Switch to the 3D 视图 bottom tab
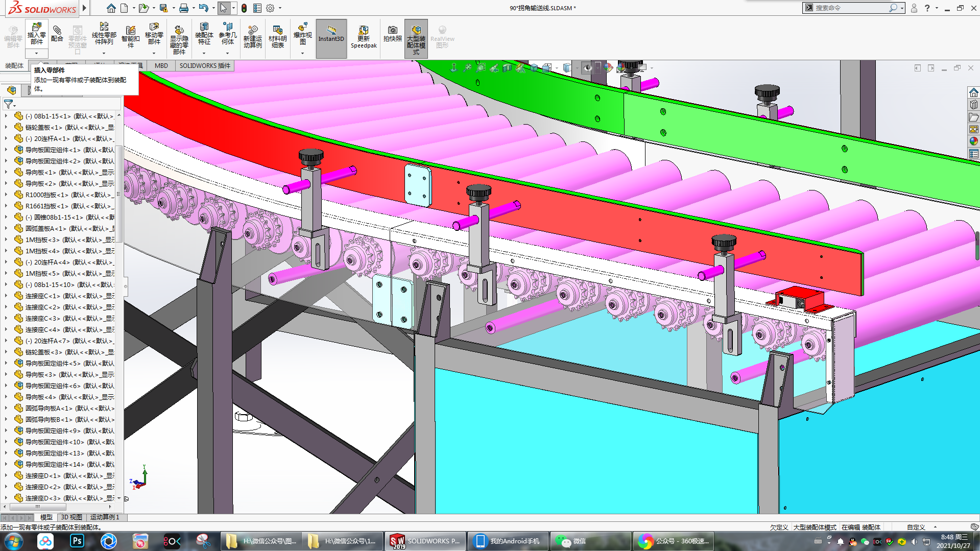The width and height of the screenshot is (980, 551). tap(71, 517)
